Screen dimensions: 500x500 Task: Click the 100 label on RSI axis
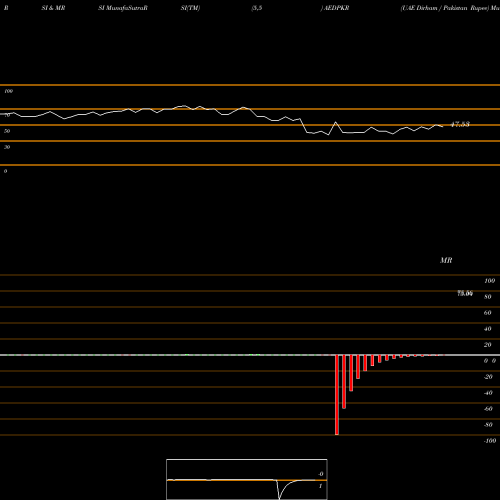coord(9,91)
